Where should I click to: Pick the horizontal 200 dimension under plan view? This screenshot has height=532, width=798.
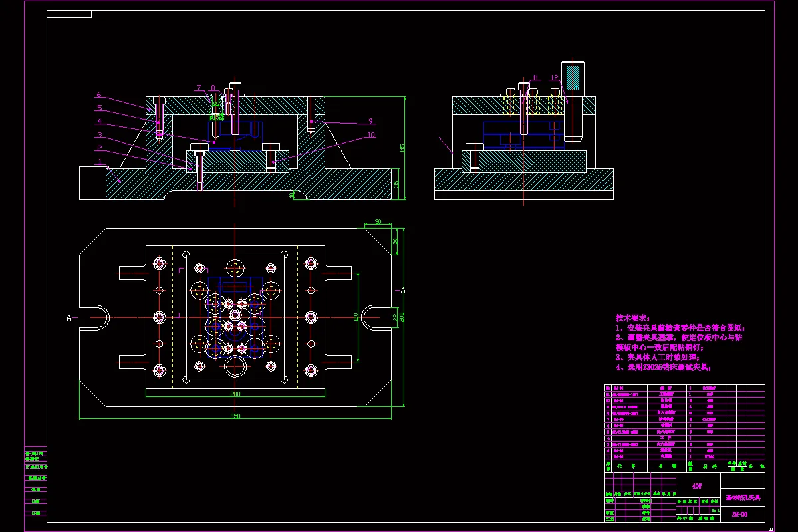click(x=235, y=394)
